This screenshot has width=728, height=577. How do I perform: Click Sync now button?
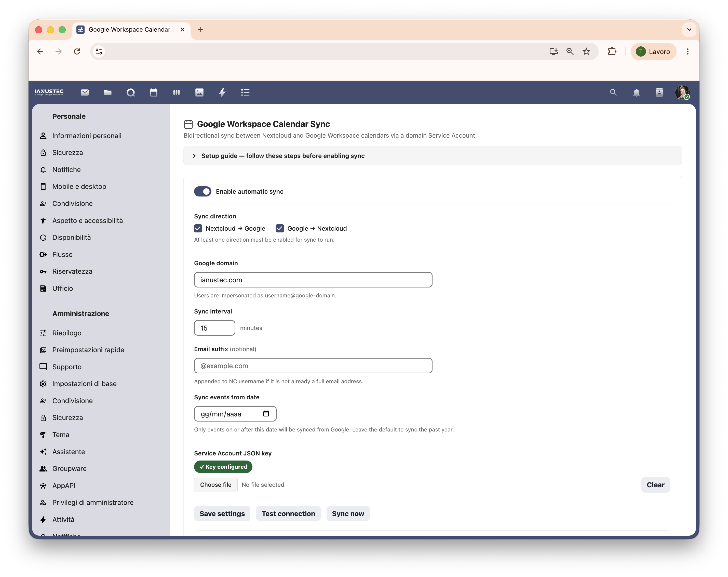(x=348, y=514)
